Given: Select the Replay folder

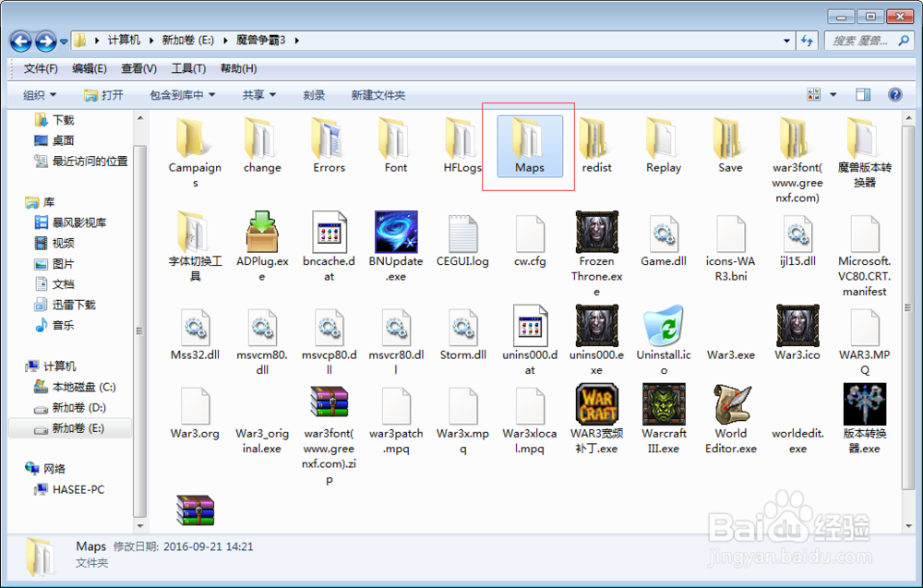Looking at the screenshot, I should pyautogui.click(x=664, y=146).
